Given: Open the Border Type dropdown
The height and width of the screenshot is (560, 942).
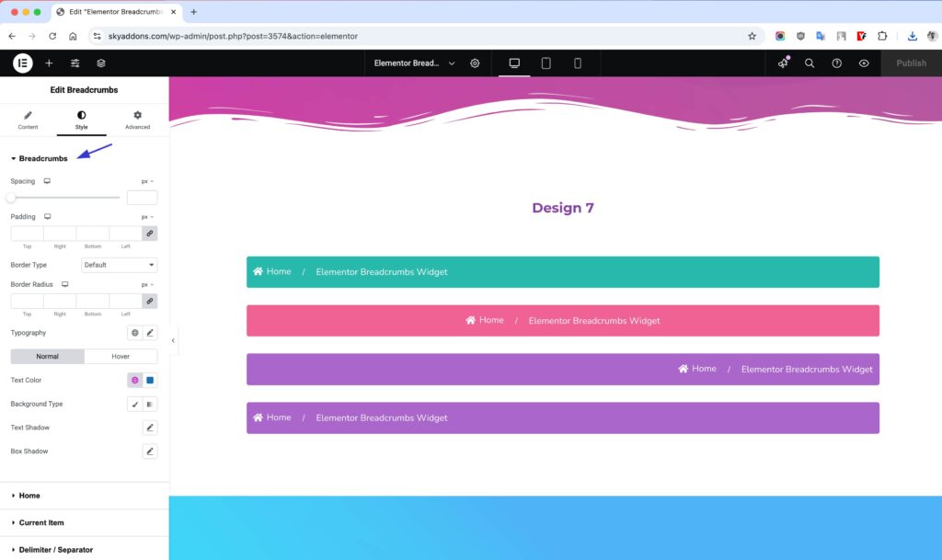Looking at the screenshot, I should tap(119, 265).
